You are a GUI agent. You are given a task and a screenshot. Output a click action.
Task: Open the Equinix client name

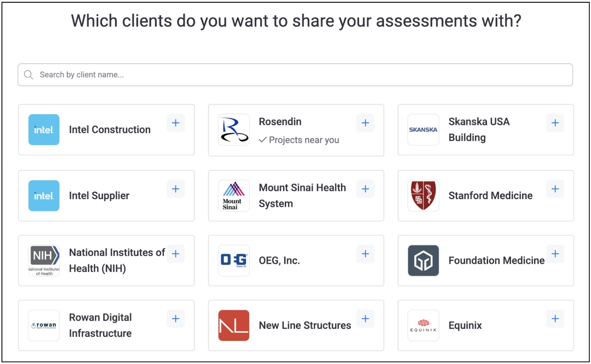(465, 326)
